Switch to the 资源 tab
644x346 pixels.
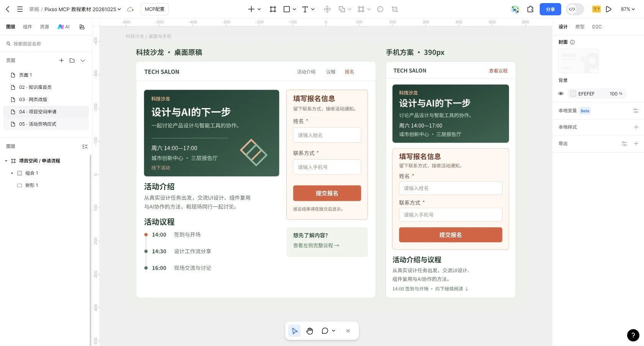[44, 27]
